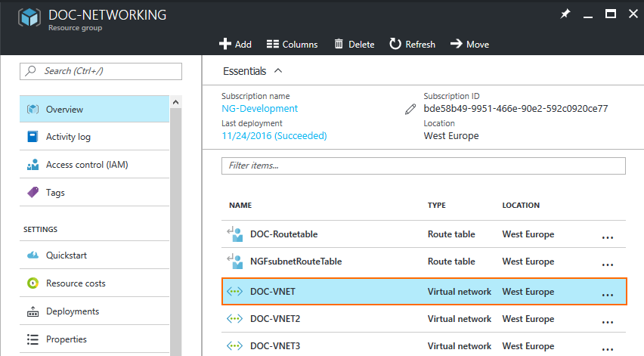Click the Access control people icon
The image size is (644, 356).
point(33,165)
